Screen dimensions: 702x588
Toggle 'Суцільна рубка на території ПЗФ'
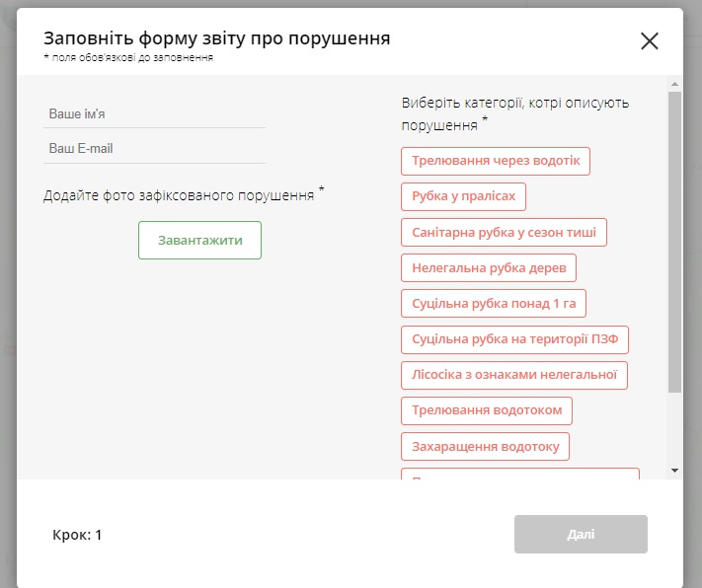[514, 339]
